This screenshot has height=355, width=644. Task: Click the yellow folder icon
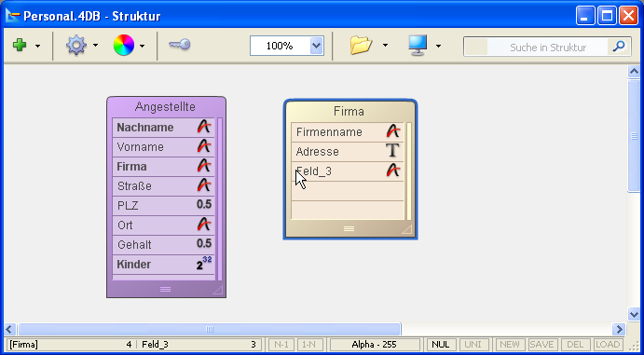[x=361, y=45]
